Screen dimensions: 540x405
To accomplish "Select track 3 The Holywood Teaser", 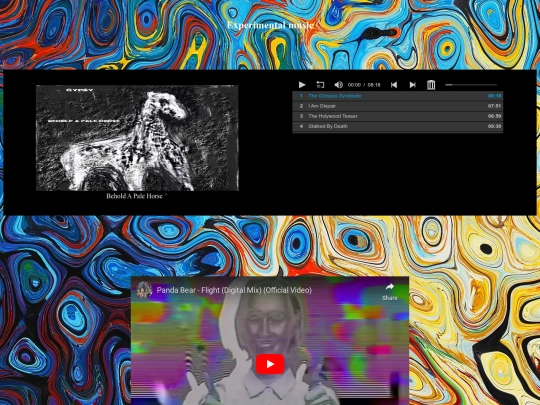I will pos(397,116).
